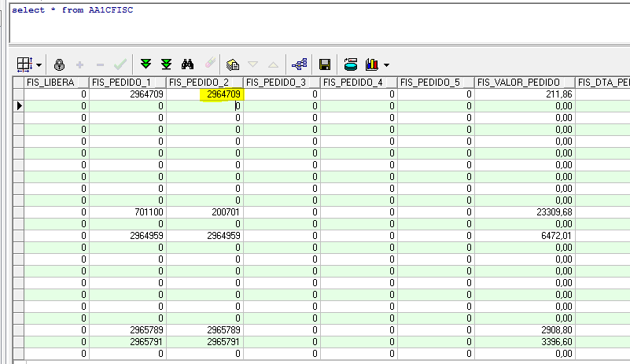Save results with the floppy disk icon
This screenshot has height=364, width=630.
[x=325, y=64]
